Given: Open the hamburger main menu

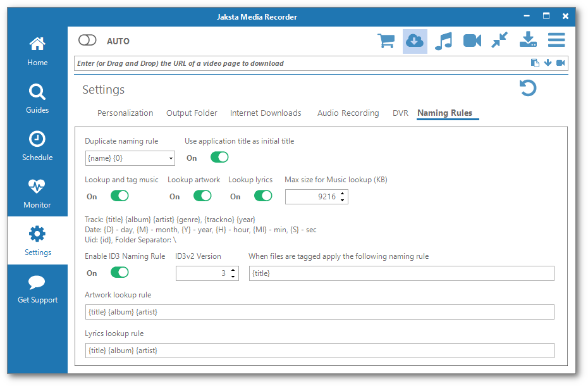Looking at the screenshot, I should 556,40.
